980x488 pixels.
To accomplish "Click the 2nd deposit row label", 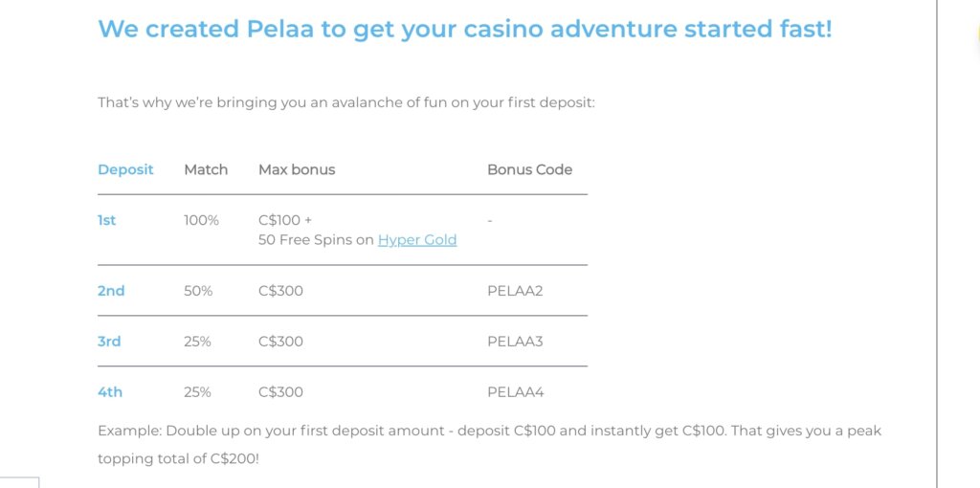I will 111,291.
